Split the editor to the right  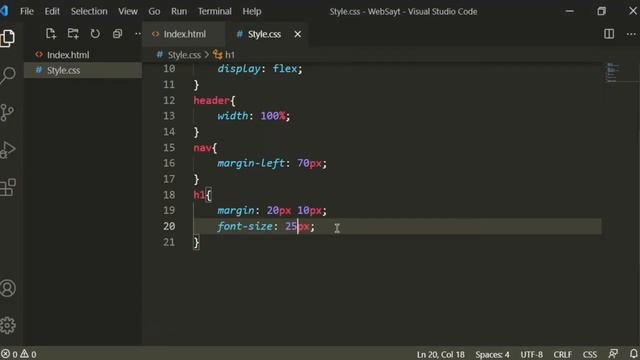pos(609,34)
